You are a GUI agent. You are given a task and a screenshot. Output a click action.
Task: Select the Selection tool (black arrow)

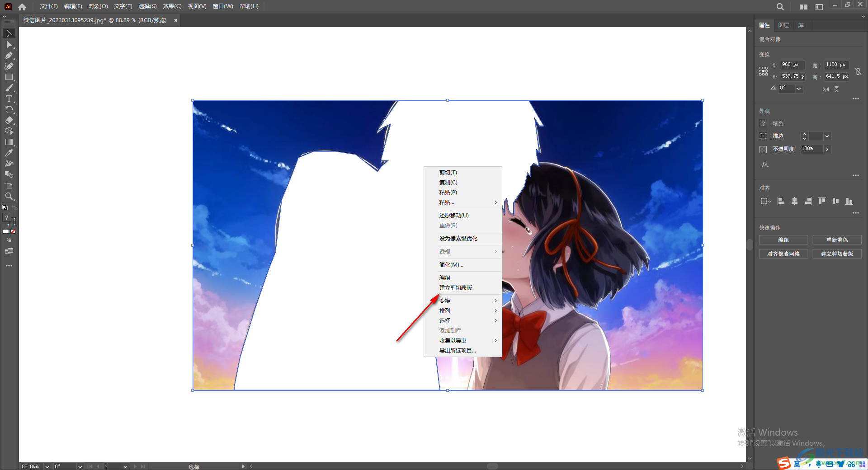[9, 34]
